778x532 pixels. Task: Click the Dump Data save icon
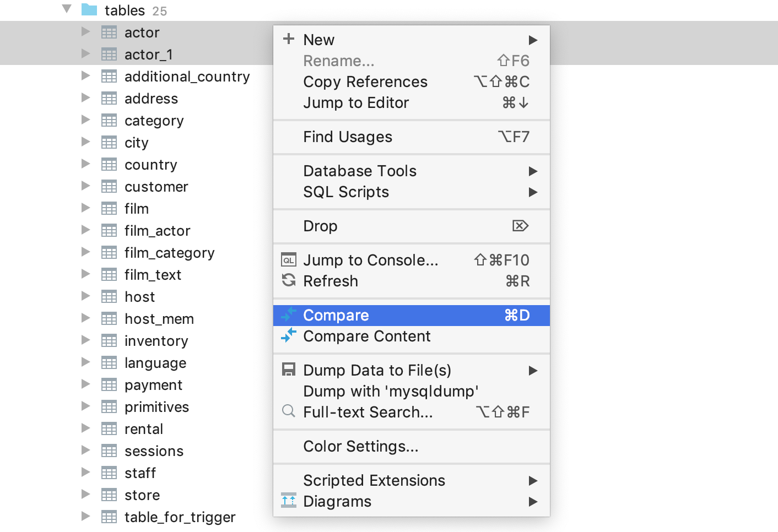pos(289,370)
